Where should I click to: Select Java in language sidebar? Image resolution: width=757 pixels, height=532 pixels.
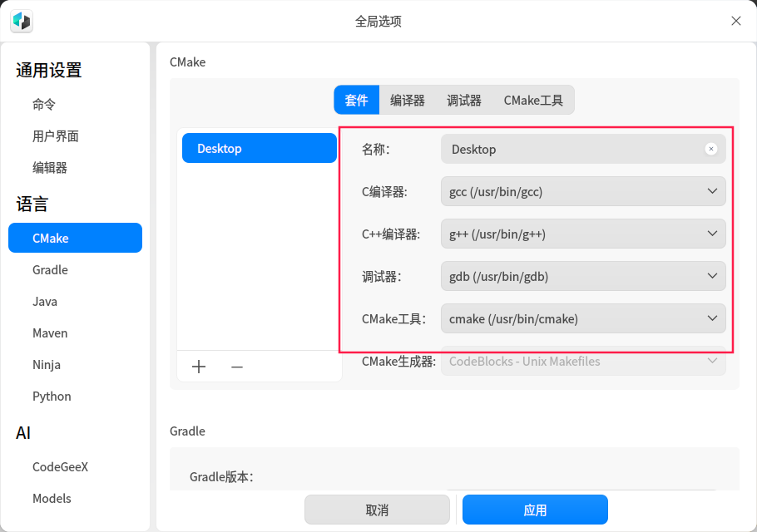[76, 302]
